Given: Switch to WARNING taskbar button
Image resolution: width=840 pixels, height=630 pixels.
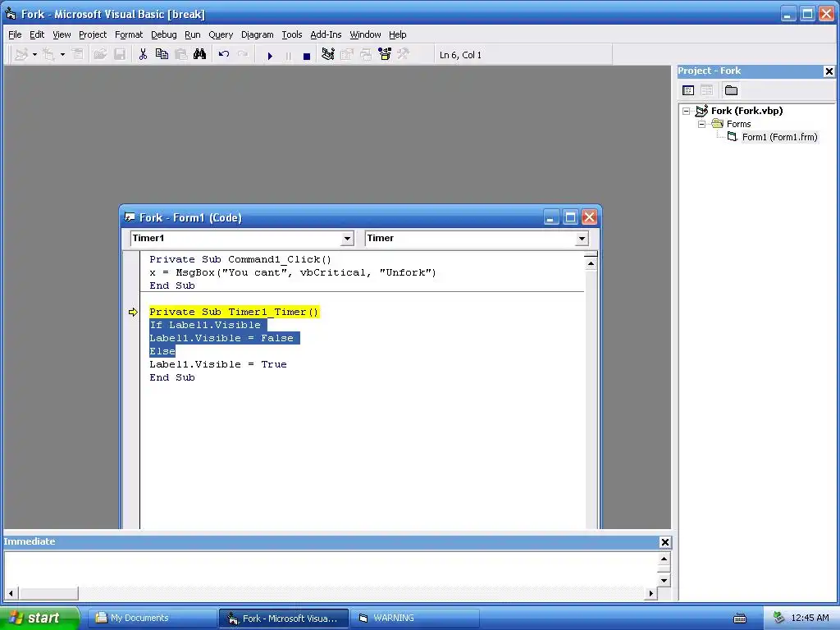Looking at the screenshot, I should coord(414,619).
